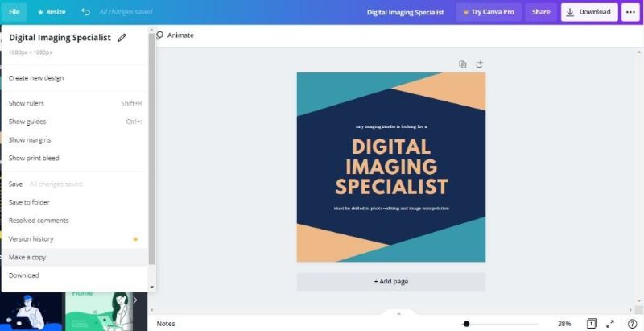The height and width of the screenshot is (331, 644).
Task: Enter fullscreen presentation mode icon
Action: 611,323
